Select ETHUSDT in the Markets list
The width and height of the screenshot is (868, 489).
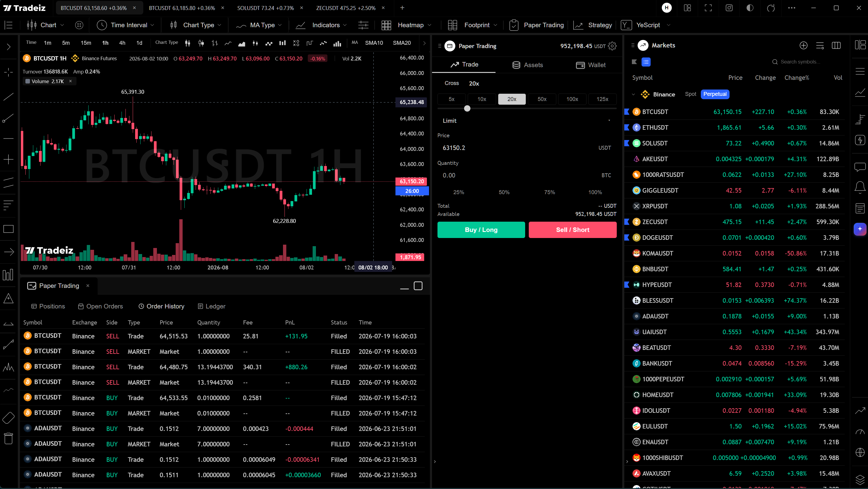[x=734, y=128]
